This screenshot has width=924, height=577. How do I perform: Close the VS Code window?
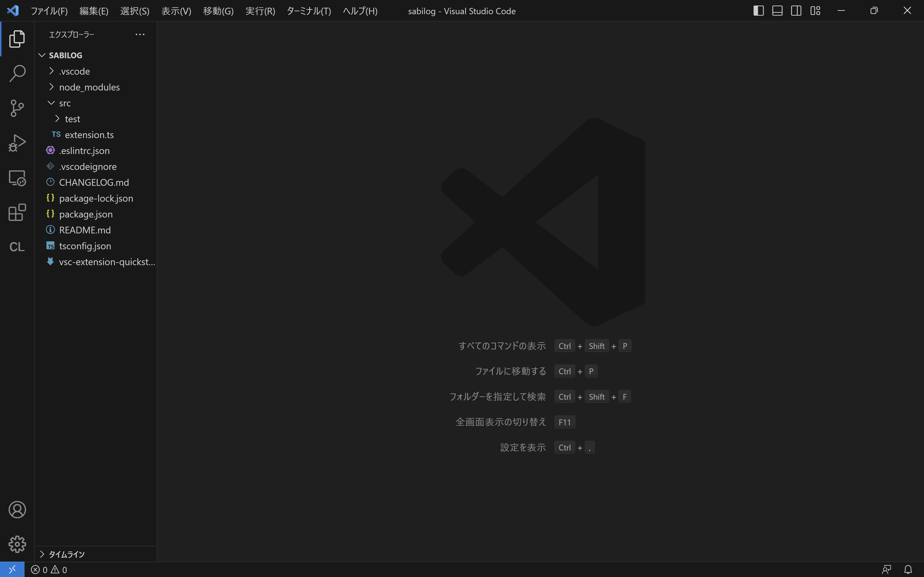tap(907, 11)
